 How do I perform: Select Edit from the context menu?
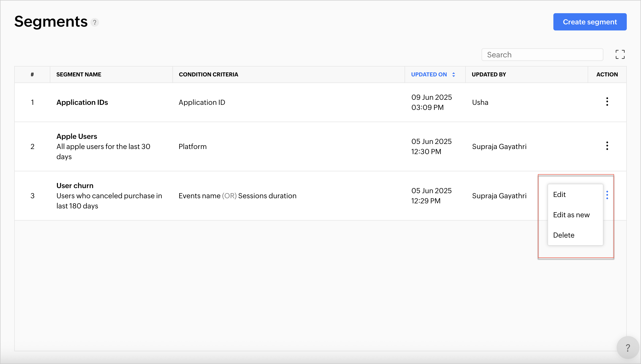[x=559, y=195]
